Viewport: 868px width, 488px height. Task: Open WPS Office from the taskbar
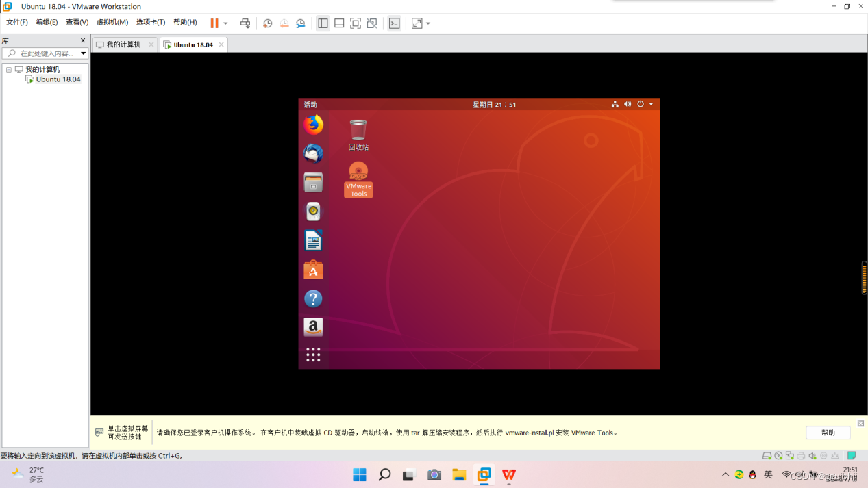[x=509, y=475]
